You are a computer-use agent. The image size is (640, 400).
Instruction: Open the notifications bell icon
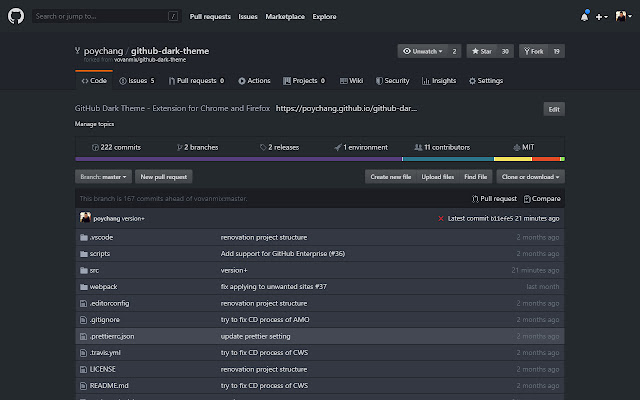584,16
